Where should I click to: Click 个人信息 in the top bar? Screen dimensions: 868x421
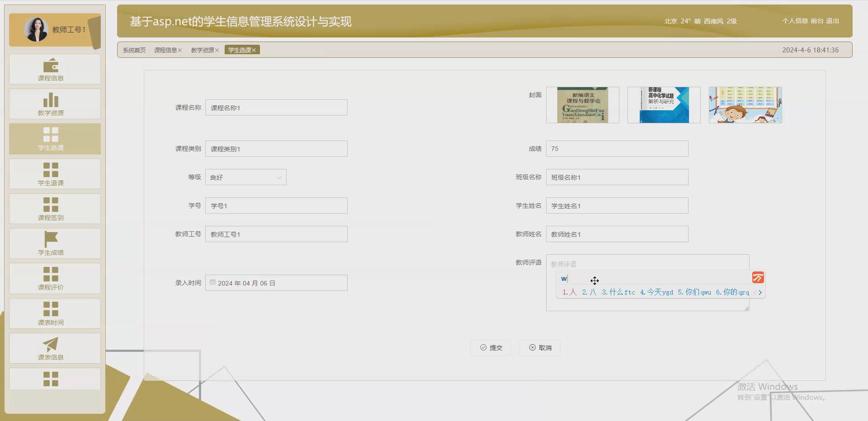pos(796,21)
